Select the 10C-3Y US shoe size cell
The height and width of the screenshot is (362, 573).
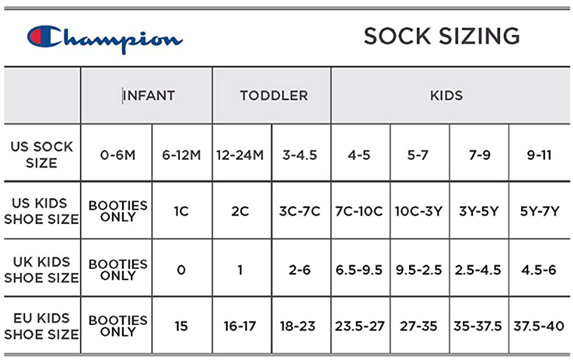pos(419,211)
